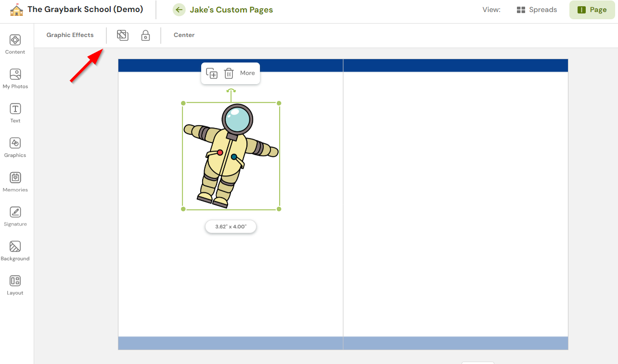Open the Text tool panel
Viewport: 618px width, 364px height.
click(x=15, y=112)
